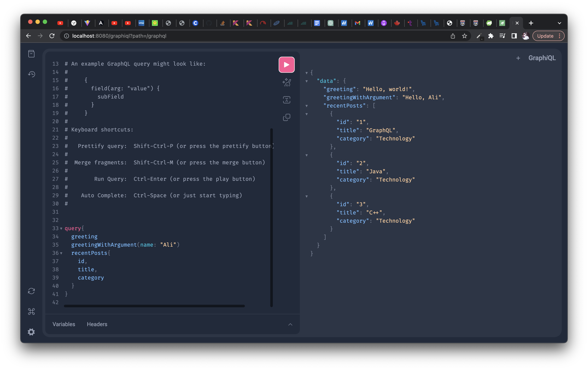Collapse the recentPosts array in the response
The image size is (588, 370).
(306, 106)
